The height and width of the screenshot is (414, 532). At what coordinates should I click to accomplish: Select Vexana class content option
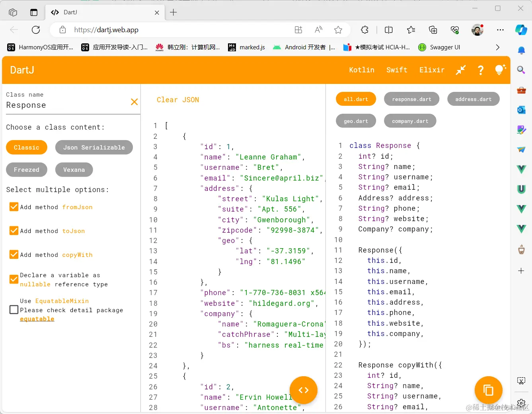coord(74,169)
